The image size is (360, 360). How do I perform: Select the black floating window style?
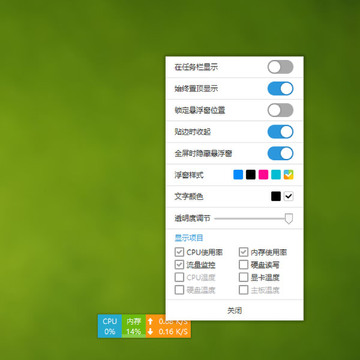(251, 175)
